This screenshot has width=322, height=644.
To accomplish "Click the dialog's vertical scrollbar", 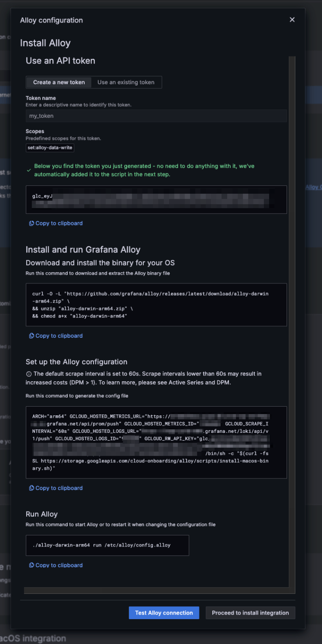I will tap(292, 322).
